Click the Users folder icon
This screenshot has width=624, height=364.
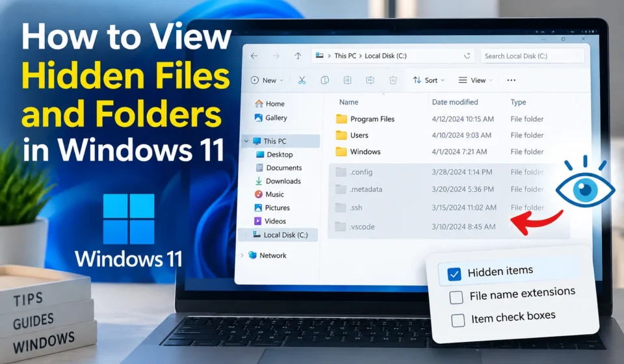tap(341, 135)
